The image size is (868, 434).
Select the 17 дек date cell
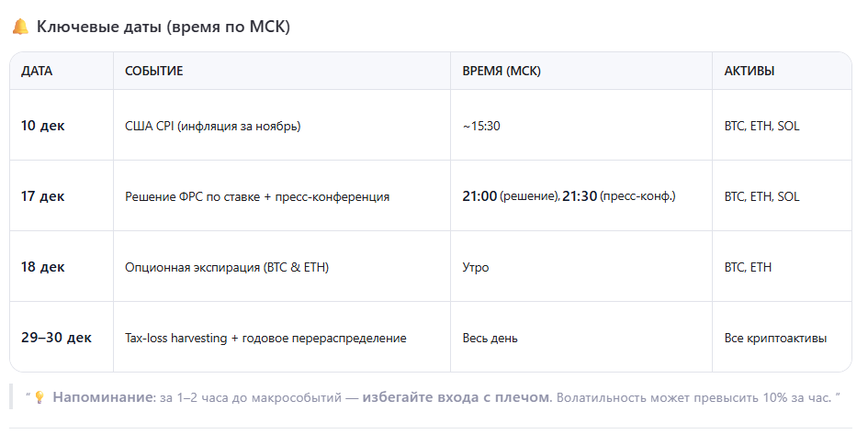pyautogui.click(x=43, y=196)
